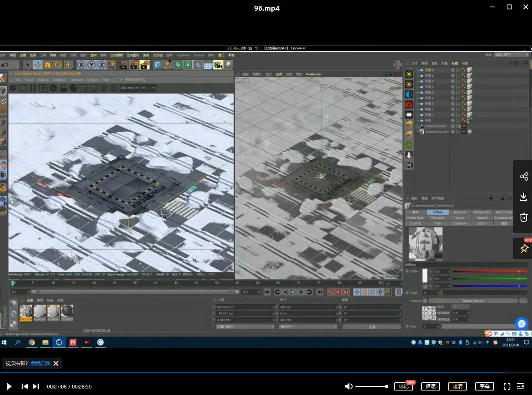Image resolution: width=532 pixels, height=395 pixels.
Task: Open the HDR tone dropdown in Live Viewer
Action: pos(129,88)
